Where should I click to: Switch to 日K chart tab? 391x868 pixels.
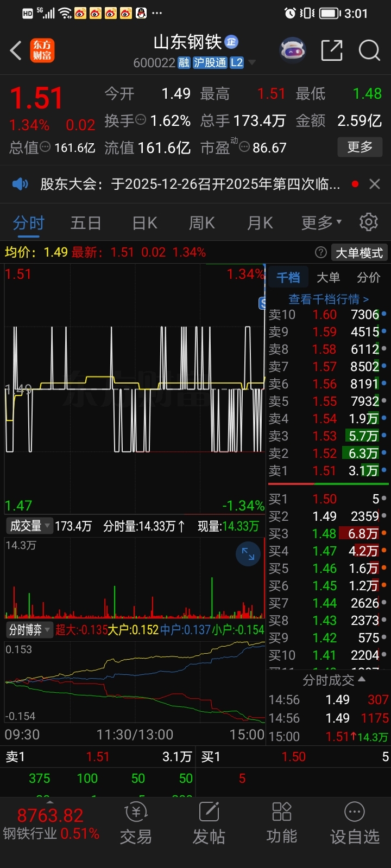[144, 223]
